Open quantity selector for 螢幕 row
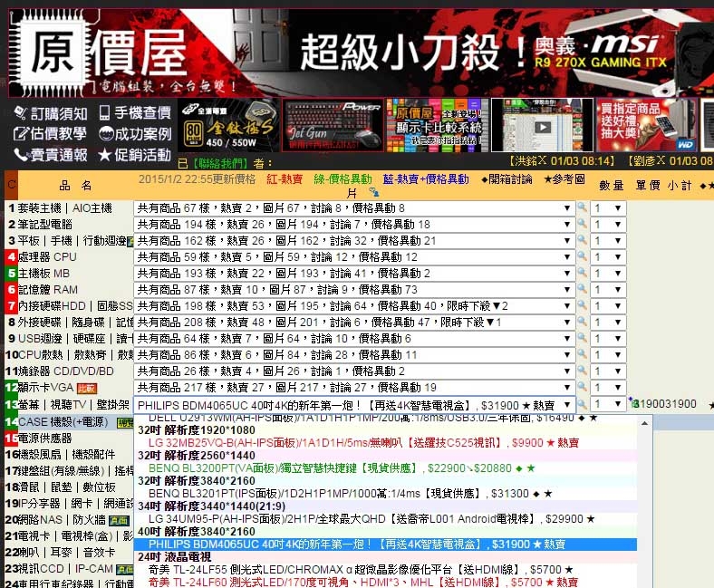 [x=608, y=404]
